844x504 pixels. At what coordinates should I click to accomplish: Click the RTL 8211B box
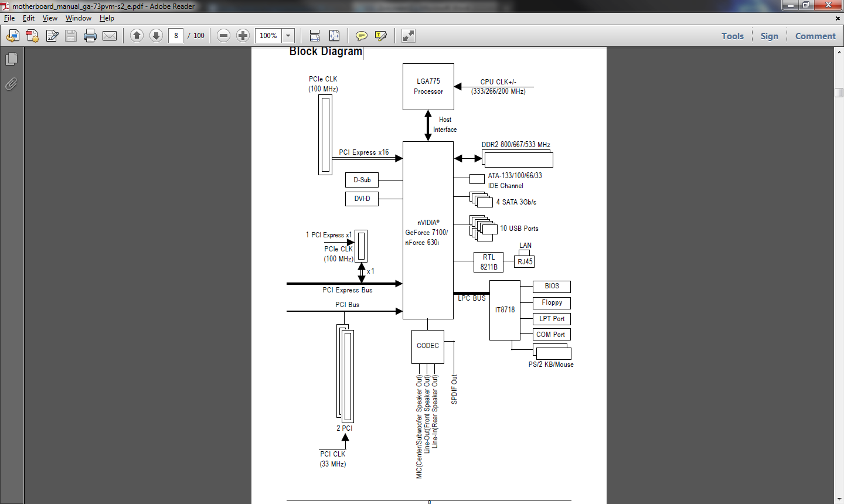(489, 262)
